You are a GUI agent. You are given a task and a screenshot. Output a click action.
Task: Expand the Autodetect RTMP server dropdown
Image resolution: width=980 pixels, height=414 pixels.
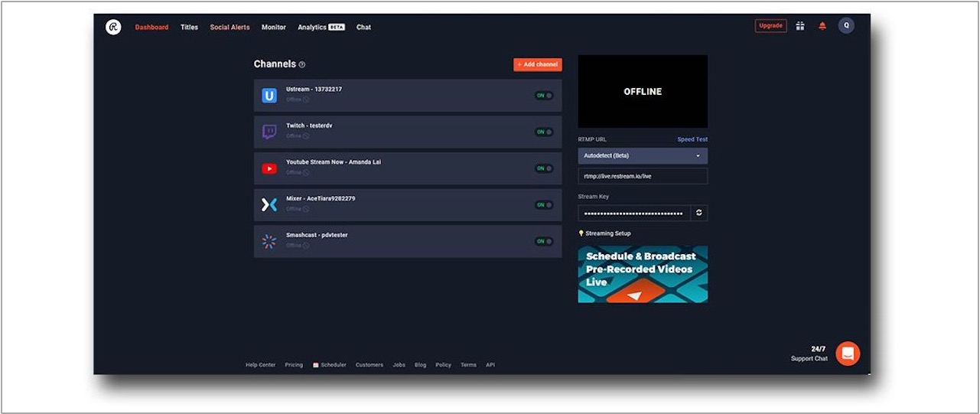(643, 156)
